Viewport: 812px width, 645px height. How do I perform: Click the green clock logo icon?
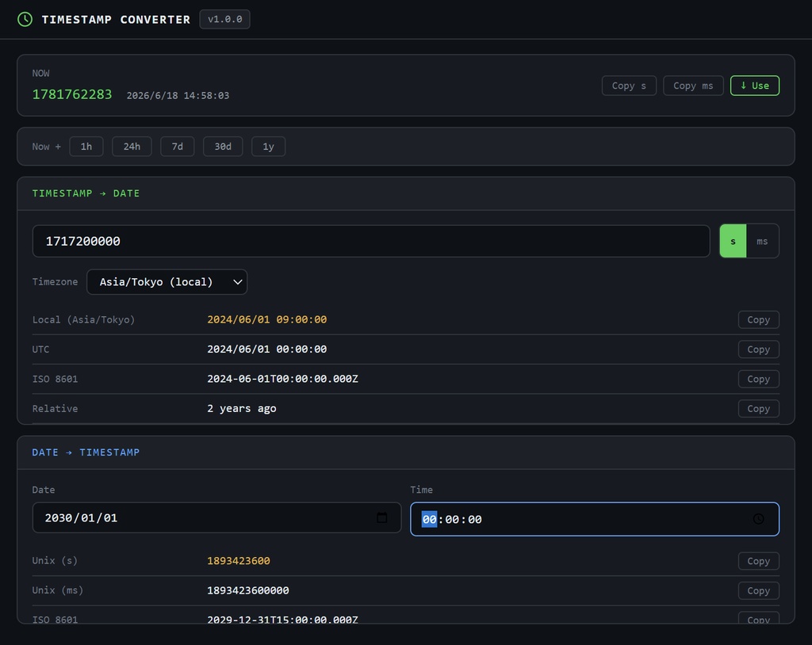pos(25,19)
